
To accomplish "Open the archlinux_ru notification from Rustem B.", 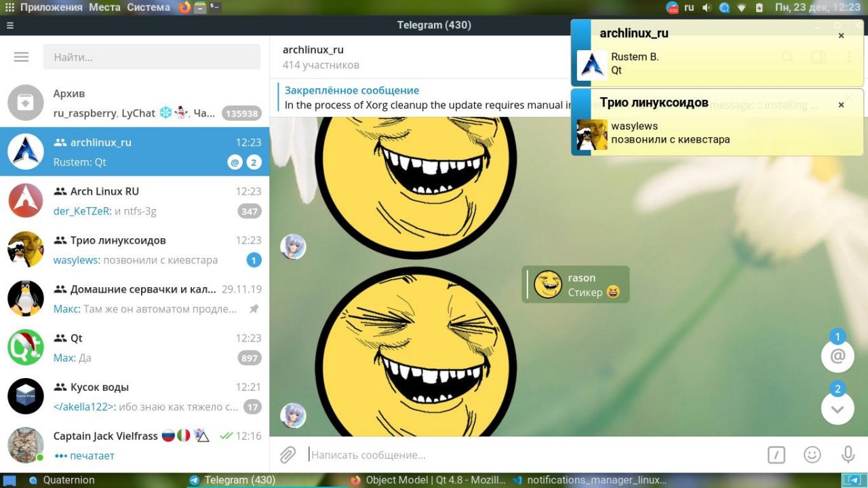I will [x=717, y=53].
